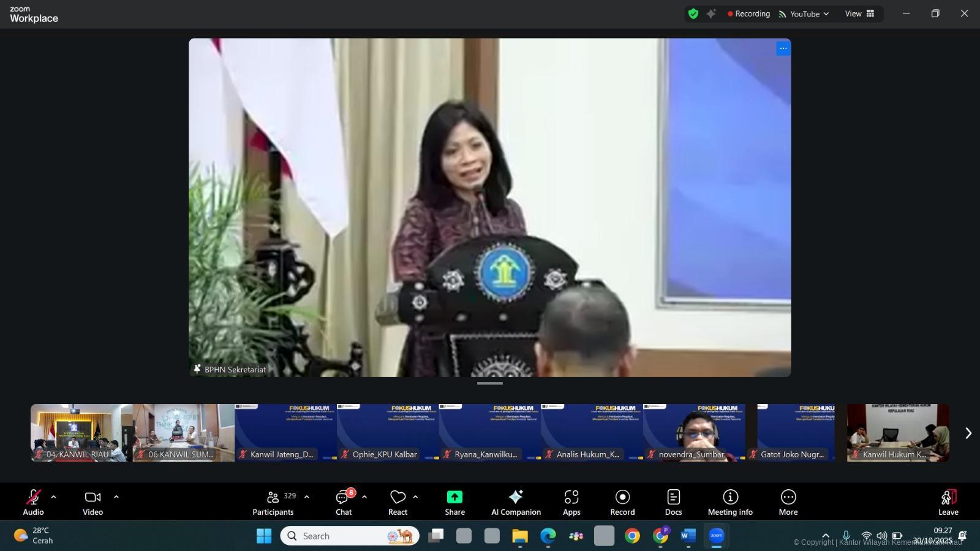Open the React emoji button

(x=398, y=502)
